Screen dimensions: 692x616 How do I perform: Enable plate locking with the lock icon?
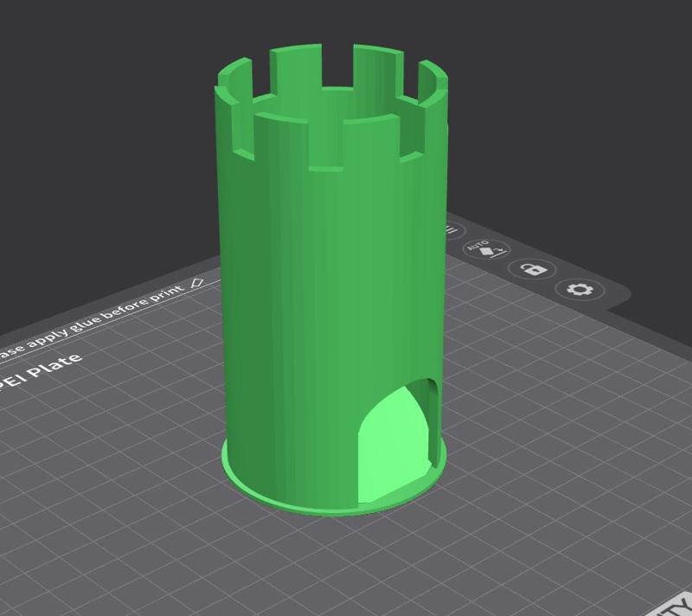[x=535, y=270]
